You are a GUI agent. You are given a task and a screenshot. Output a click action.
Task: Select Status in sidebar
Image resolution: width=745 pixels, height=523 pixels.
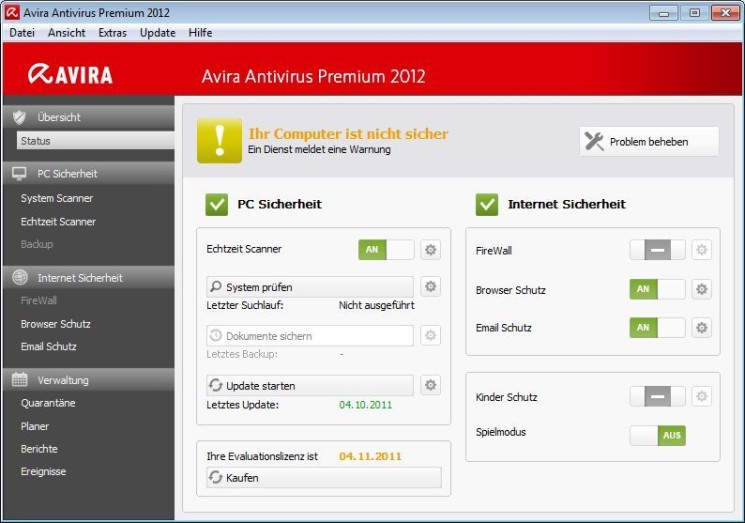coord(96,141)
